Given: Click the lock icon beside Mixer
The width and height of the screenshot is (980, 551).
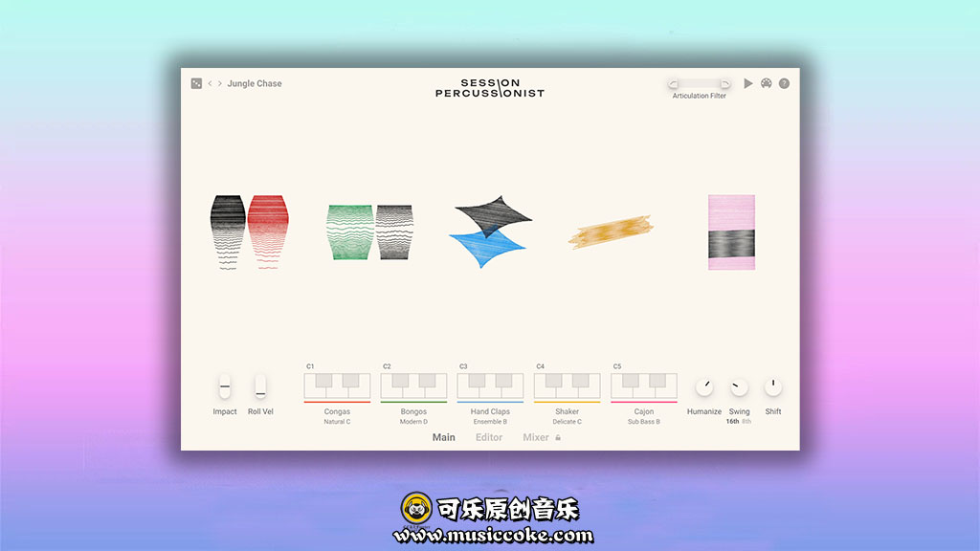Looking at the screenshot, I should tap(558, 438).
